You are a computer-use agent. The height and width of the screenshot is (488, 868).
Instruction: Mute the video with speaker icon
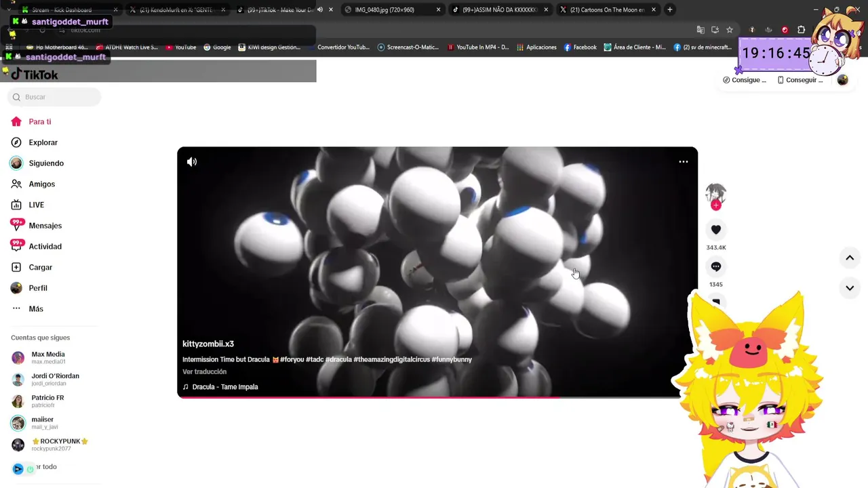coord(192,162)
